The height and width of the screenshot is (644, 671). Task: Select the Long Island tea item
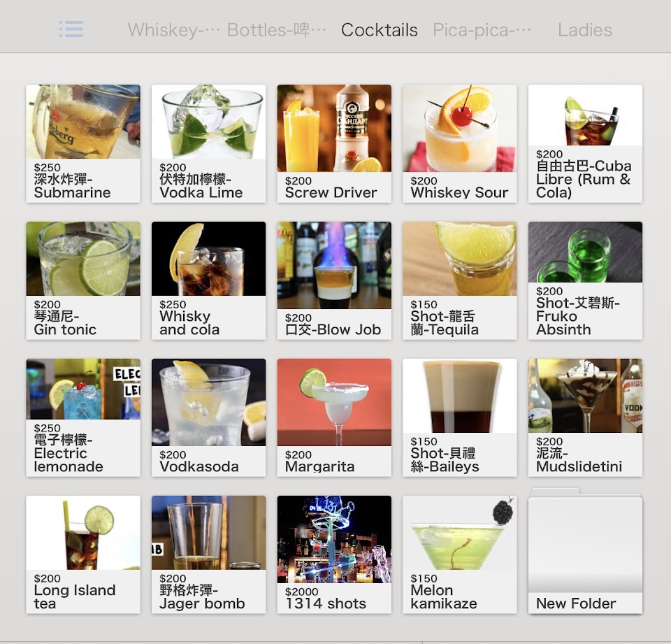point(83,554)
